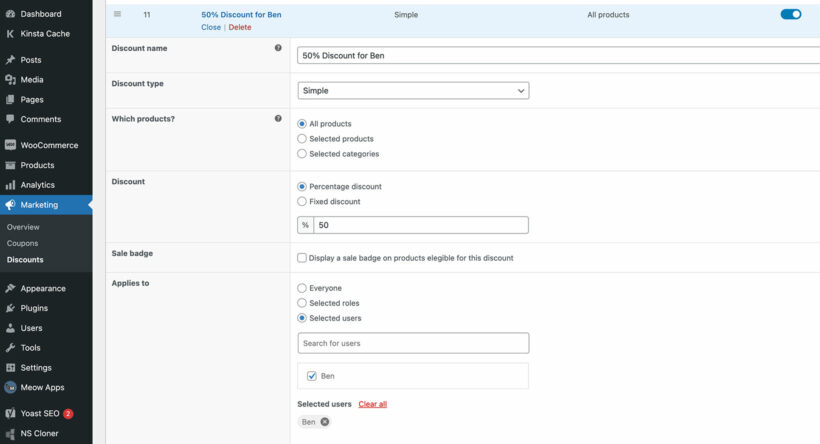Click the percentage value field showing 50
Screen dimensions: 820x444
pos(421,225)
